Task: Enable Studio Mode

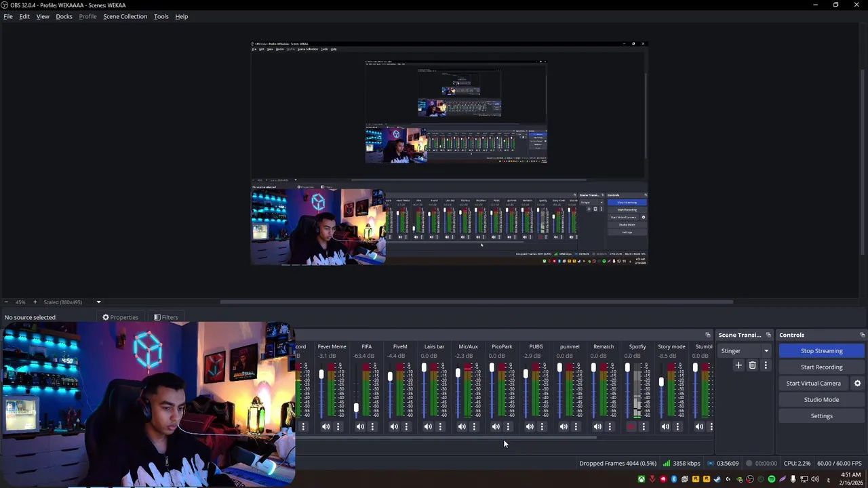Action: pyautogui.click(x=821, y=400)
